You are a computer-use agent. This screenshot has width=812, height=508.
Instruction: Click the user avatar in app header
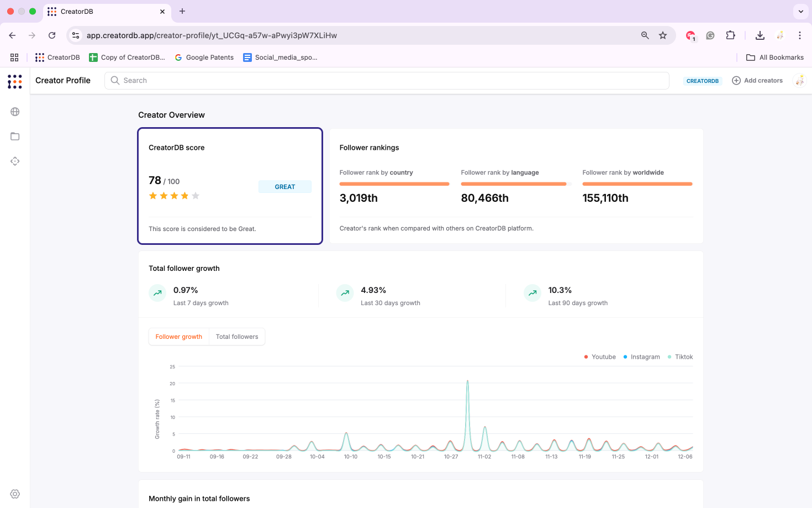(799, 81)
